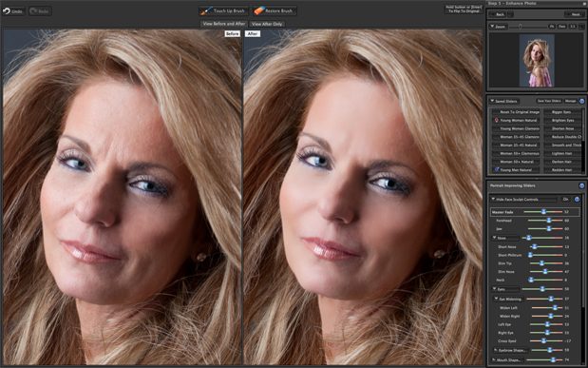The image size is (588, 368).
Task: Apply the Lighten Hair preset
Action: point(561,153)
